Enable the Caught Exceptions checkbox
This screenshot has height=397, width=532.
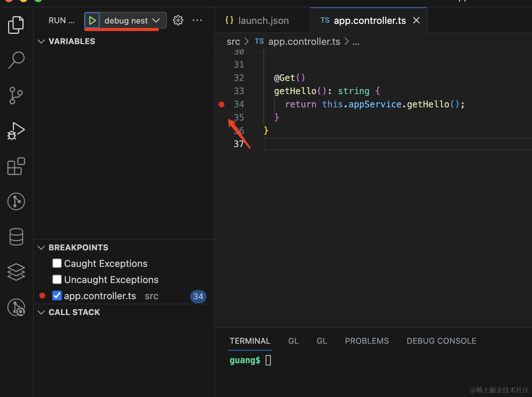pos(57,264)
